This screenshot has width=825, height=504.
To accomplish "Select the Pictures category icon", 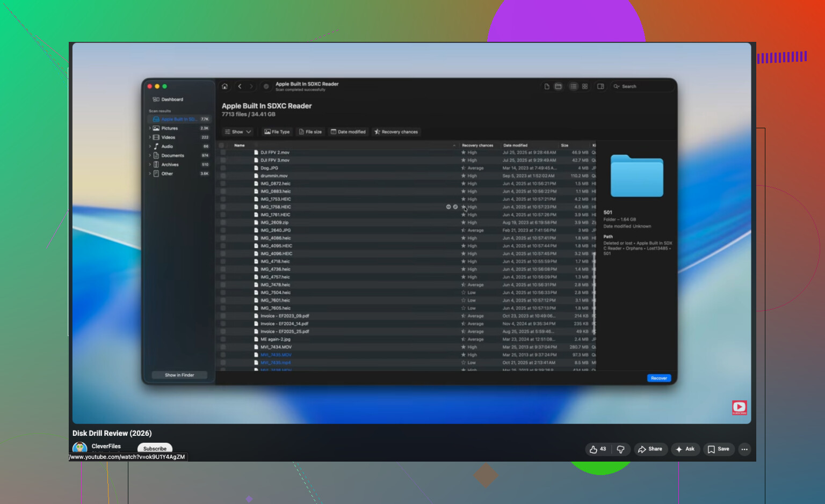I will (x=156, y=128).
